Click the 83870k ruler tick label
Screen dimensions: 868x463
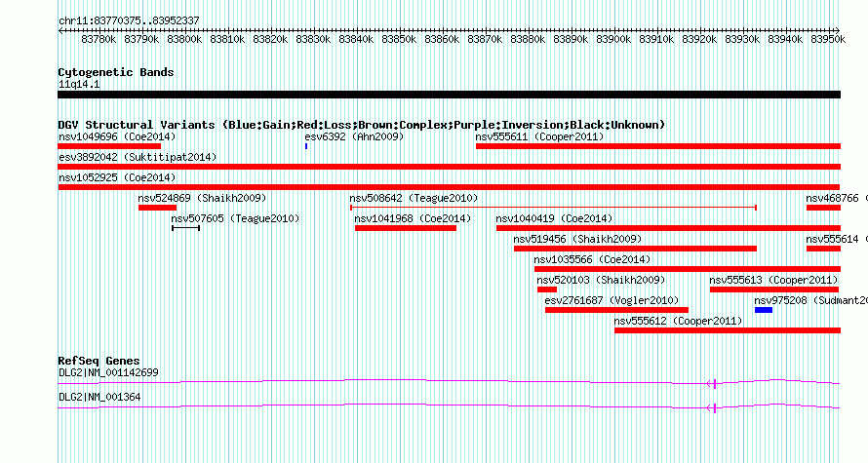pos(485,39)
